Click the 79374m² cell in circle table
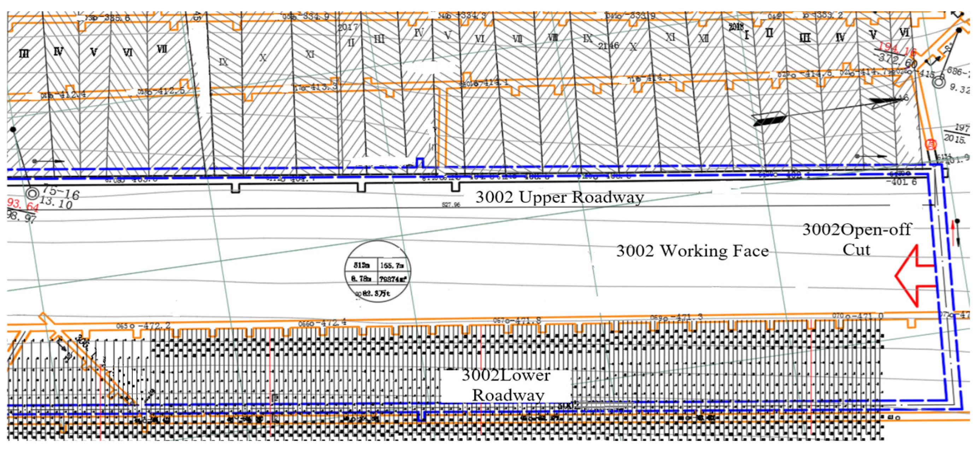The image size is (980, 451). [392, 279]
